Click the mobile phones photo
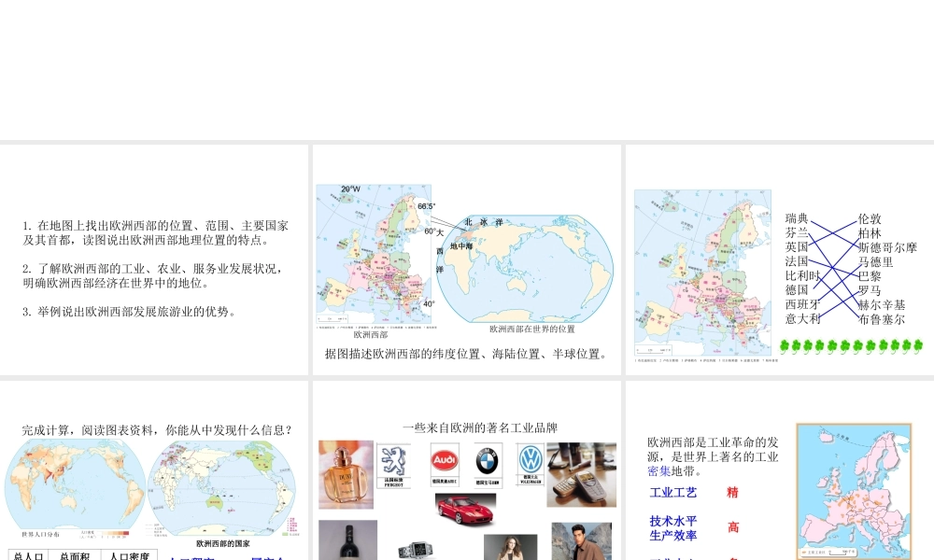Screen dimensions: 934x560 tap(581, 474)
